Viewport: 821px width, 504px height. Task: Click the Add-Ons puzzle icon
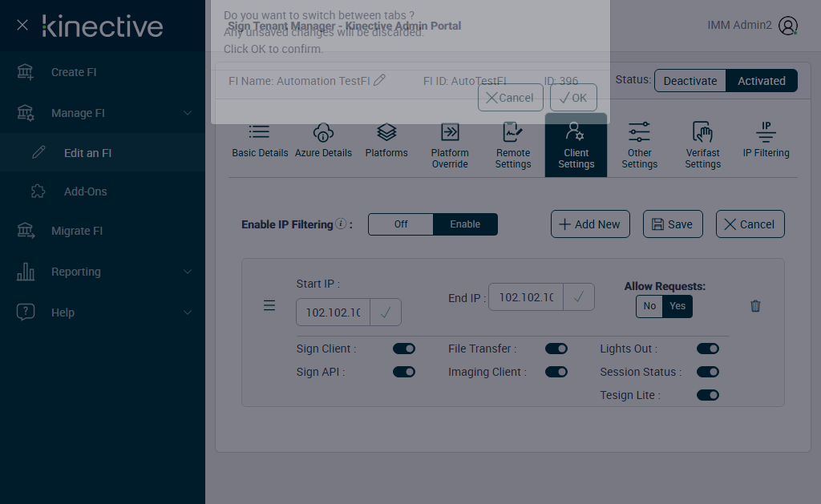(38, 191)
